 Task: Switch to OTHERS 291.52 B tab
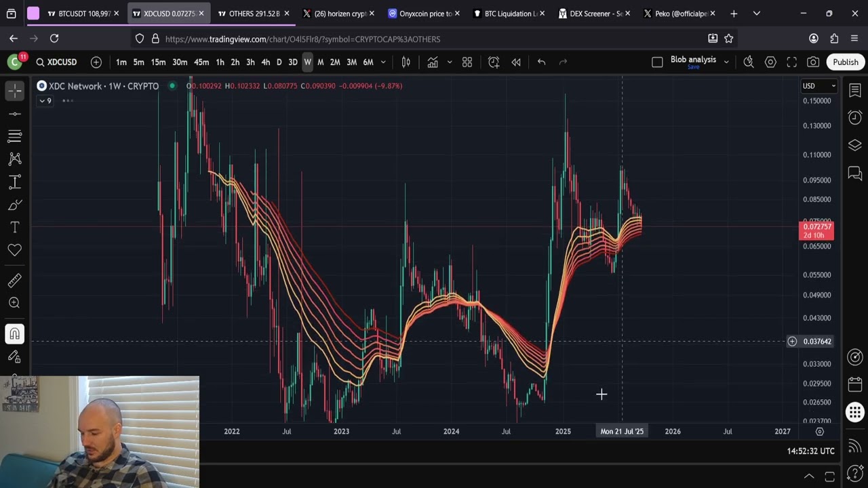(254, 14)
